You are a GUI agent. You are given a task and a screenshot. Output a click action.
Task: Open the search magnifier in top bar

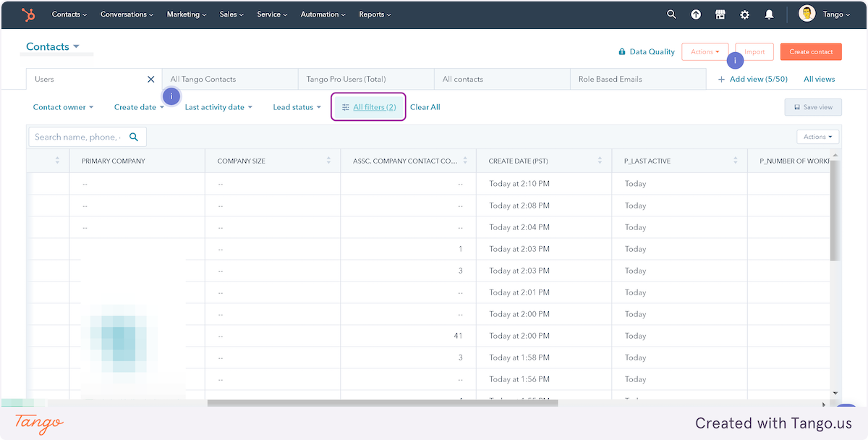(671, 14)
